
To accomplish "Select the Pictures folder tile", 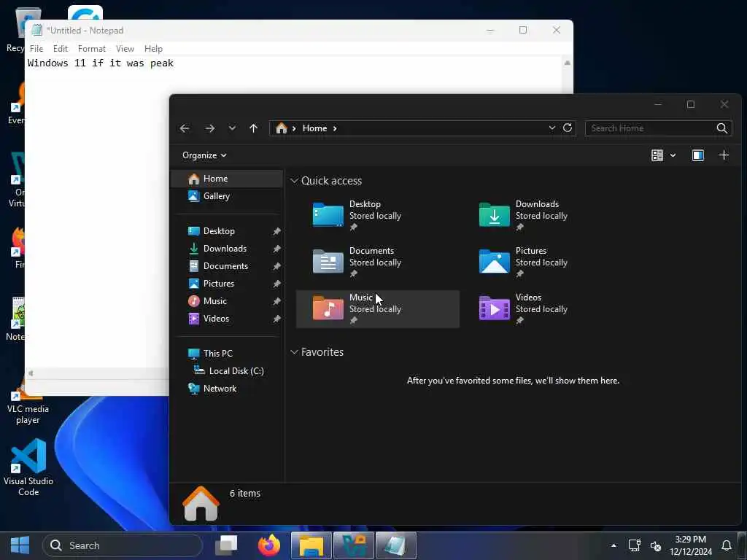I will [544, 262].
